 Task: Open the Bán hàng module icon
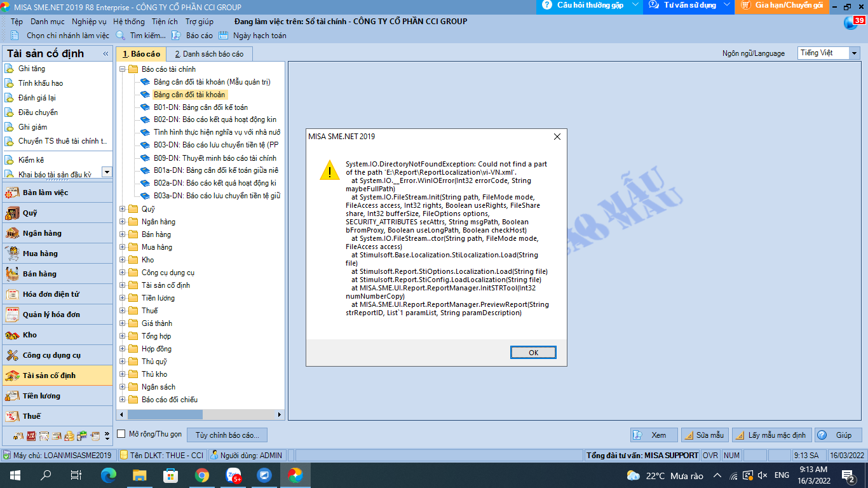pyautogui.click(x=12, y=274)
